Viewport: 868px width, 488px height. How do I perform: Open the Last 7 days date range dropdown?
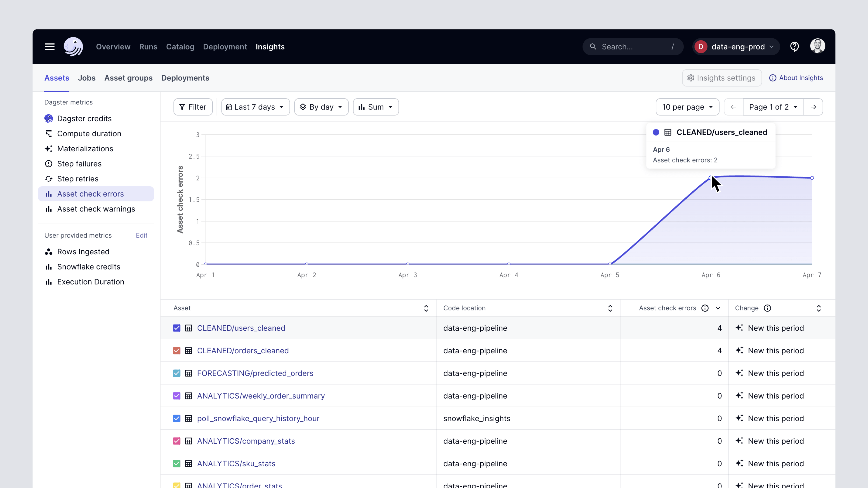(255, 107)
